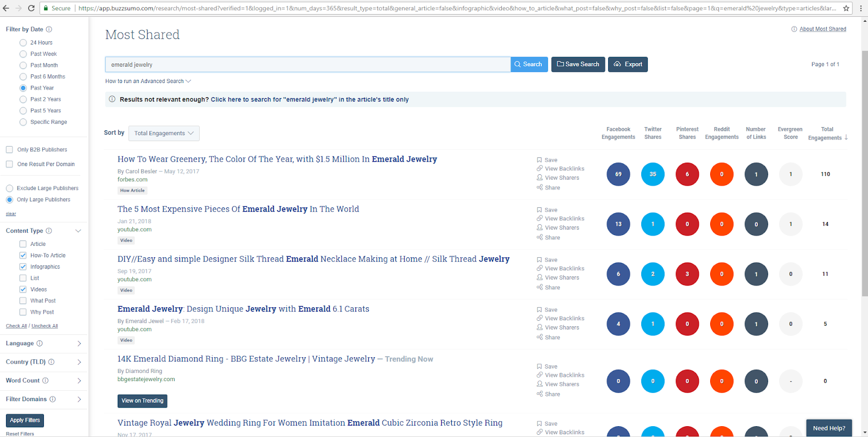Image resolution: width=868 pixels, height=437 pixels.
Task: Sort by the Total Engagements column header
Action: pyautogui.click(x=827, y=134)
